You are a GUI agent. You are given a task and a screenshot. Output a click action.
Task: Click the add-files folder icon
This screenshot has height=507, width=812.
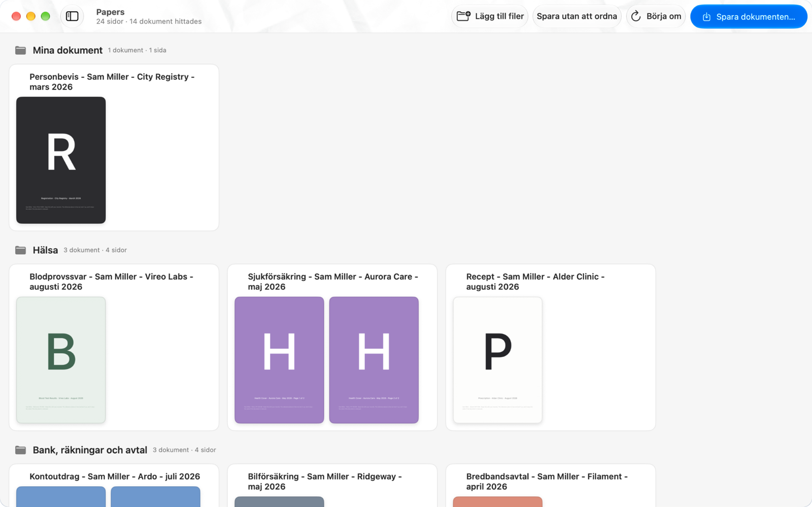point(463,16)
